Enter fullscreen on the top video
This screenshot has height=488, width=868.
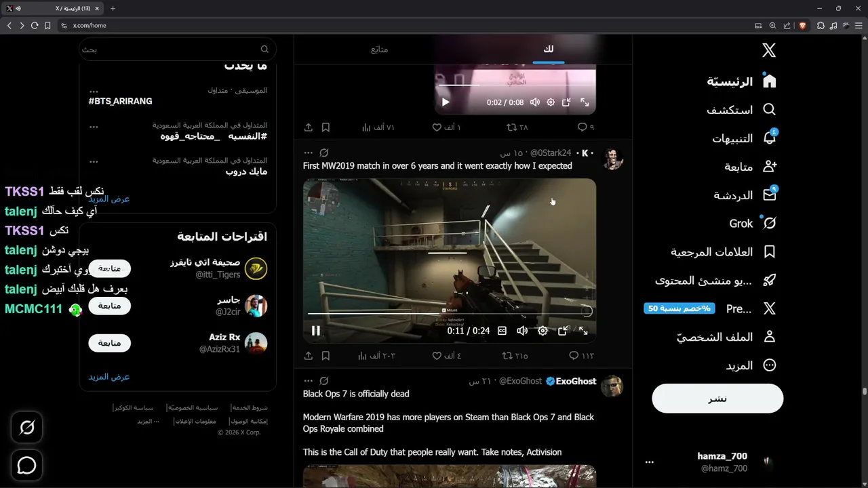tap(584, 102)
